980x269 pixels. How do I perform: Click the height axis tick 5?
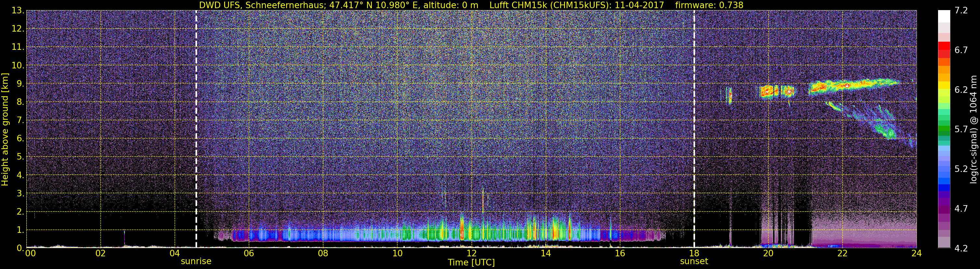pyautogui.click(x=20, y=157)
